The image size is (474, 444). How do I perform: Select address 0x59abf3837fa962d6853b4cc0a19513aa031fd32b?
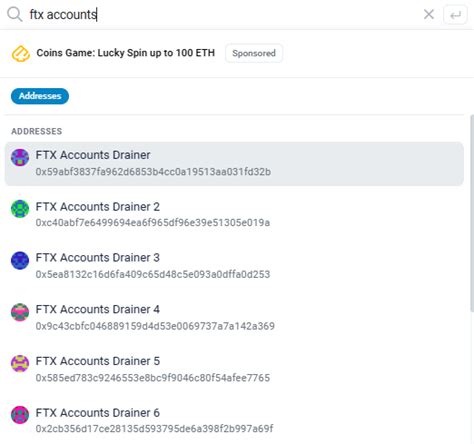(153, 172)
